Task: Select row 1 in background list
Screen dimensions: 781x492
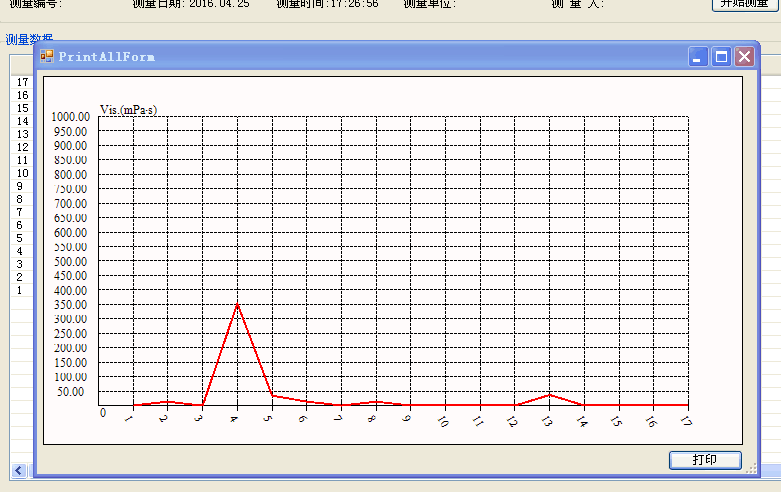Action: pos(19,290)
